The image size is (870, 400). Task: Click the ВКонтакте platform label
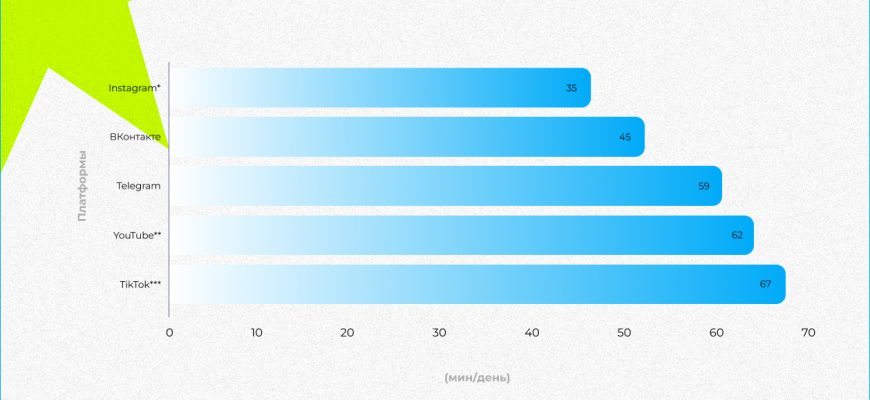click(x=135, y=137)
